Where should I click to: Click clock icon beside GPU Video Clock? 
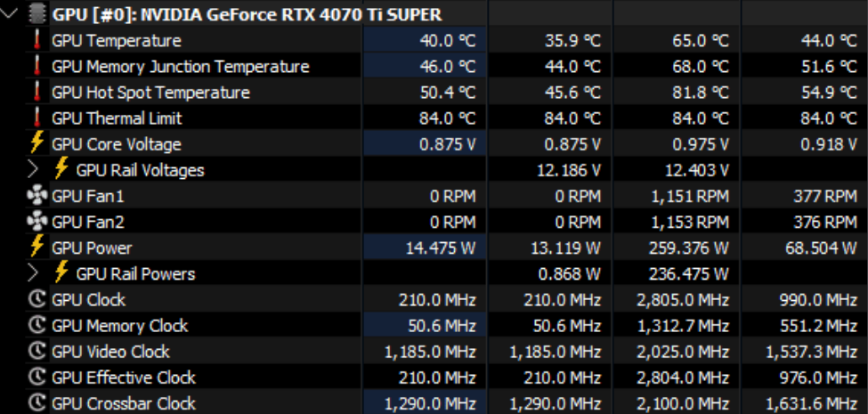(37, 352)
